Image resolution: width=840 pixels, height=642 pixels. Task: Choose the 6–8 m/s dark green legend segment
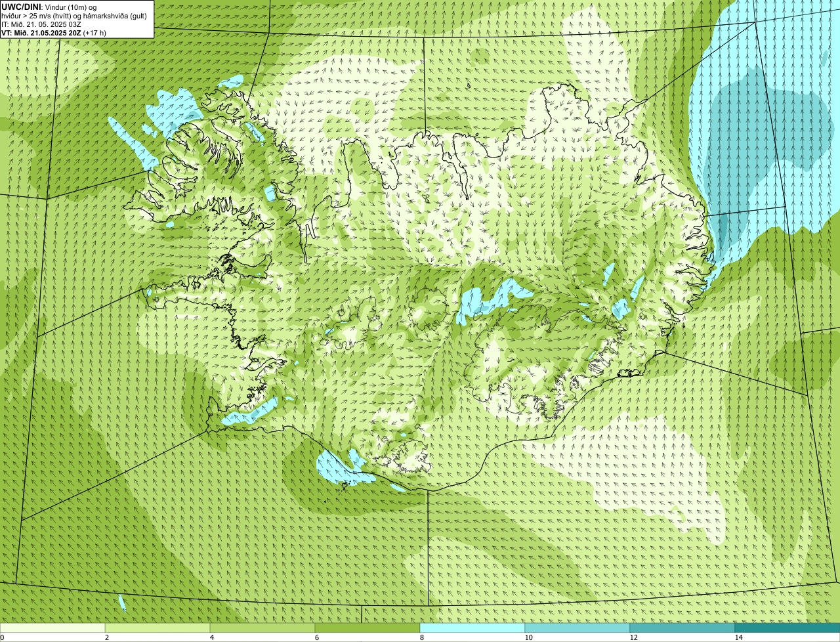(x=367, y=628)
